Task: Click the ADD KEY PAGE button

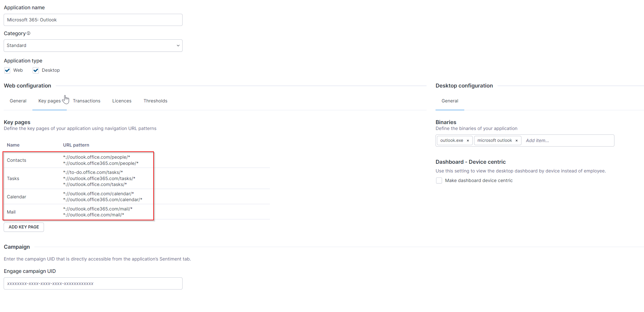Action: [x=24, y=227]
